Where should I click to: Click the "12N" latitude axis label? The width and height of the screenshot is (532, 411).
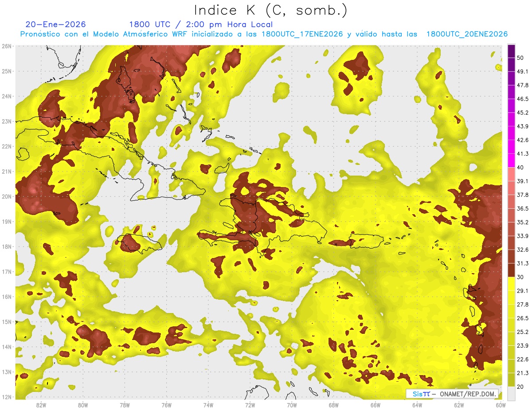pyautogui.click(x=7, y=397)
